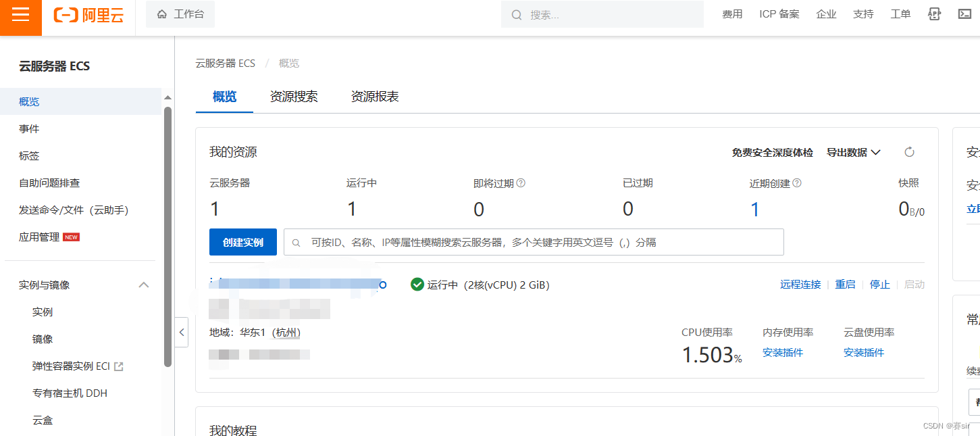Refresh the 我的资源 panel

click(x=909, y=152)
